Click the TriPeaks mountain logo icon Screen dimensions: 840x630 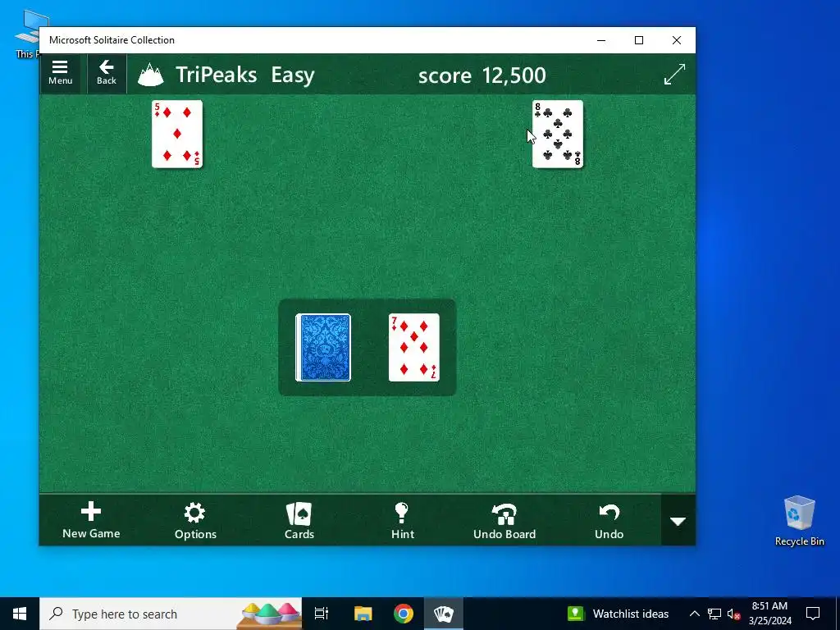(x=151, y=75)
